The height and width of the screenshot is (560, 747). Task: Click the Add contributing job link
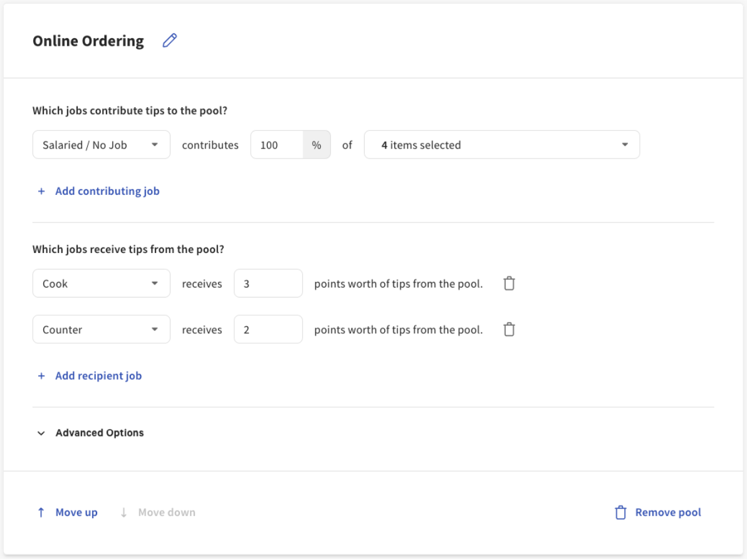click(107, 191)
